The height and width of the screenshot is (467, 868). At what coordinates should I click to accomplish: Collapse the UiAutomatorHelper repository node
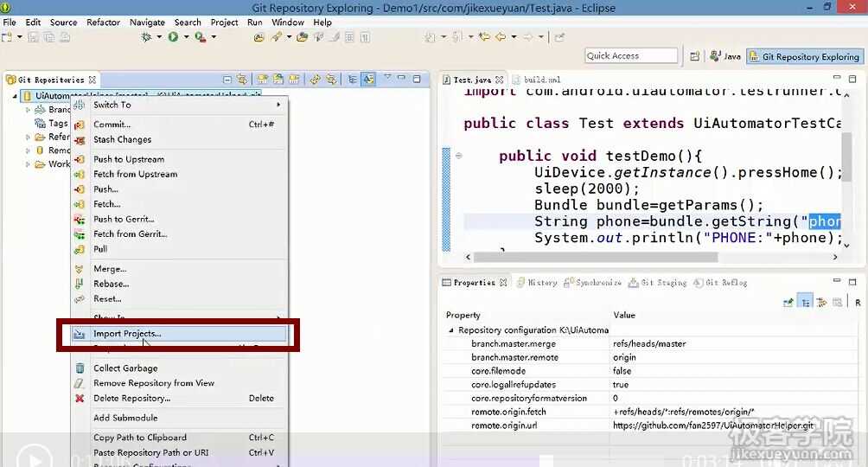(x=15, y=96)
